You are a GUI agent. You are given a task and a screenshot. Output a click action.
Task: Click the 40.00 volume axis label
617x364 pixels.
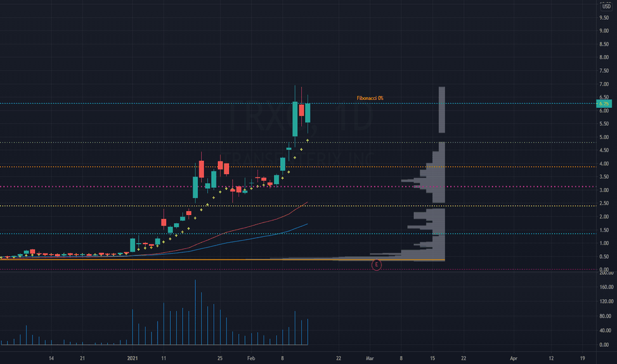pyautogui.click(x=606, y=330)
